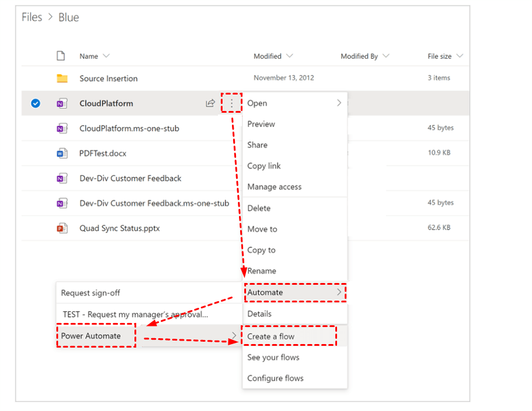This screenshot has width=532, height=411.
Task: Deselect the CloudPlatform row checkmark
Action: point(36,103)
